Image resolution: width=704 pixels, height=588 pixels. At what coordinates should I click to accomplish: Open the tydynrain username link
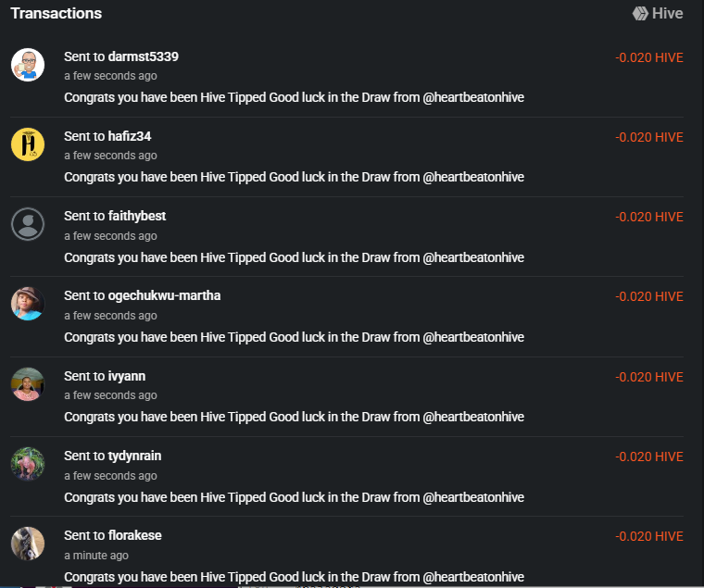134,456
